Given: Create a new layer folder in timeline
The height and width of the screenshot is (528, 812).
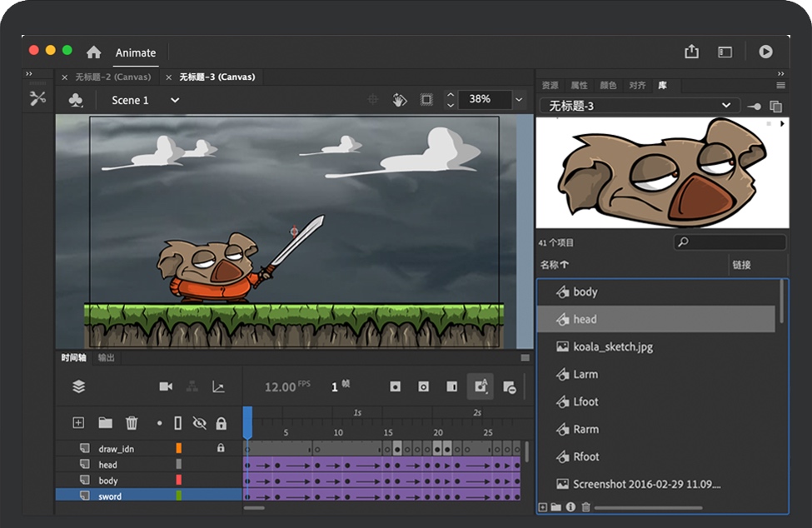Looking at the screenshot, I should pyautogui.click(x=105, y=423).
